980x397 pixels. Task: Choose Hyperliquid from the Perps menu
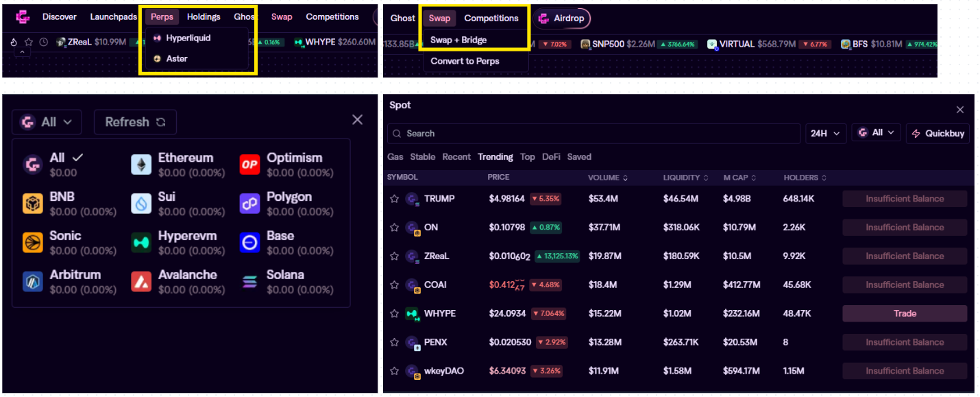(187, 38)
